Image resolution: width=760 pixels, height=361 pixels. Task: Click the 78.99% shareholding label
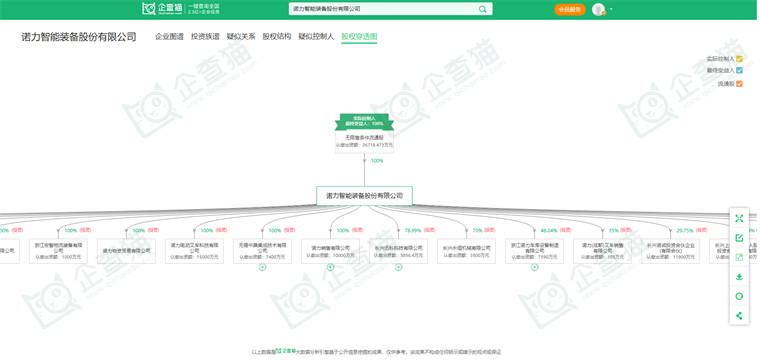click(x=413, y=230)
